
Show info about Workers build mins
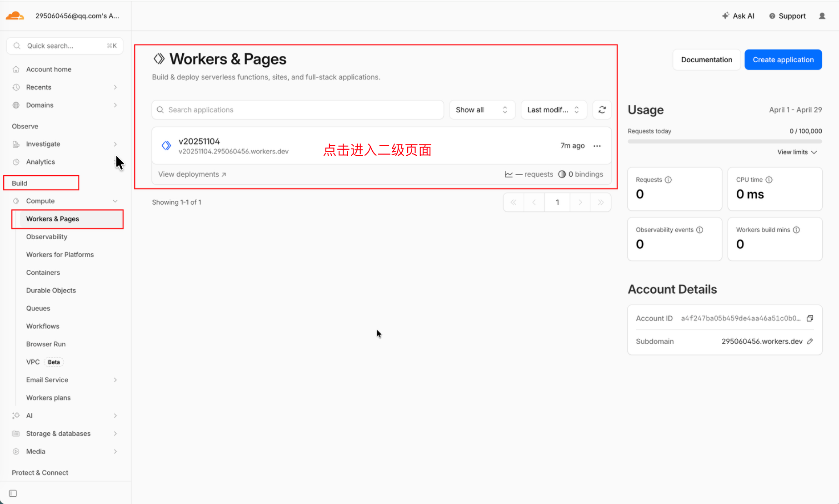click(796, 230)
